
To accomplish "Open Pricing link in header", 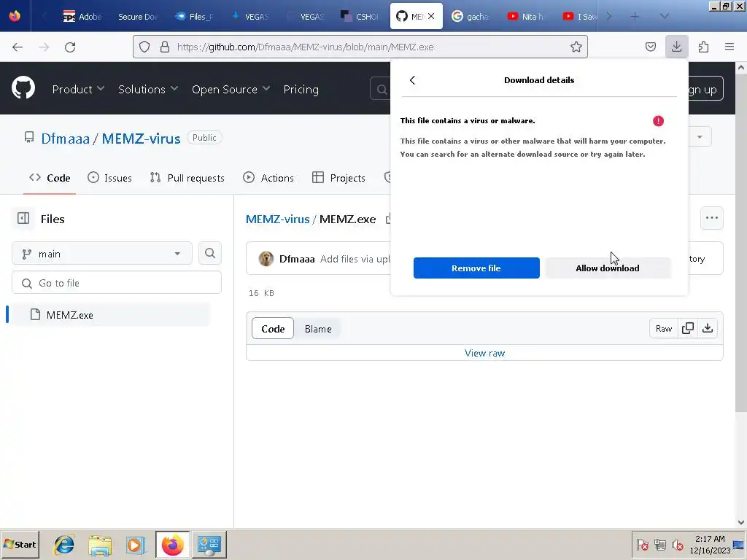I will (301, 89).
